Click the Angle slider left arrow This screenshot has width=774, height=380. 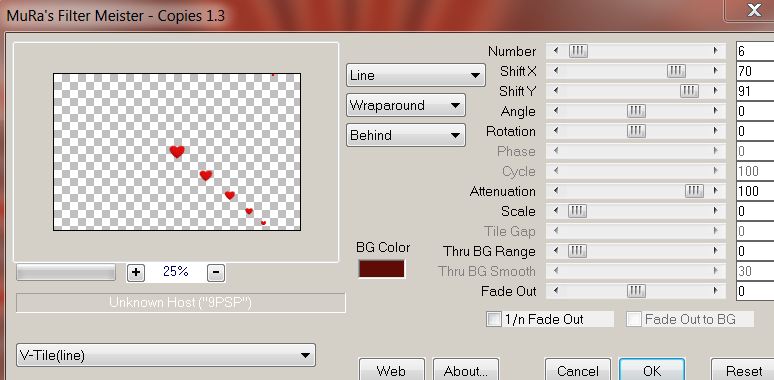[556, 111]
